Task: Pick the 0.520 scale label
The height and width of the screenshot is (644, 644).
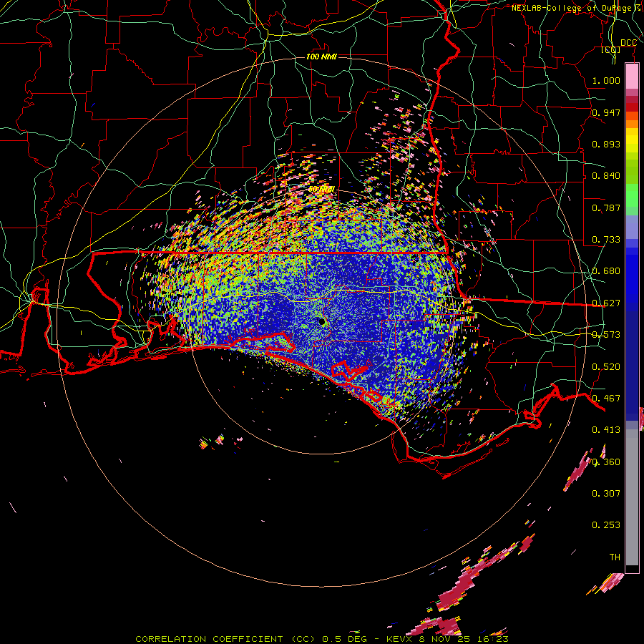Action: [606, 367]
